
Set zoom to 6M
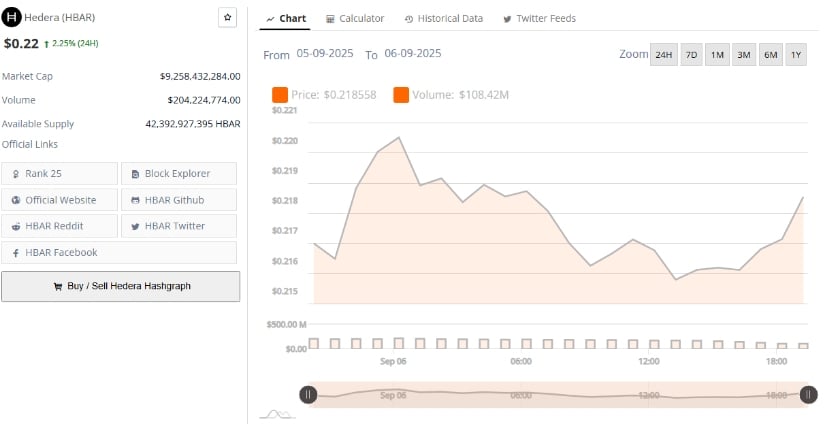click(770, 55)
